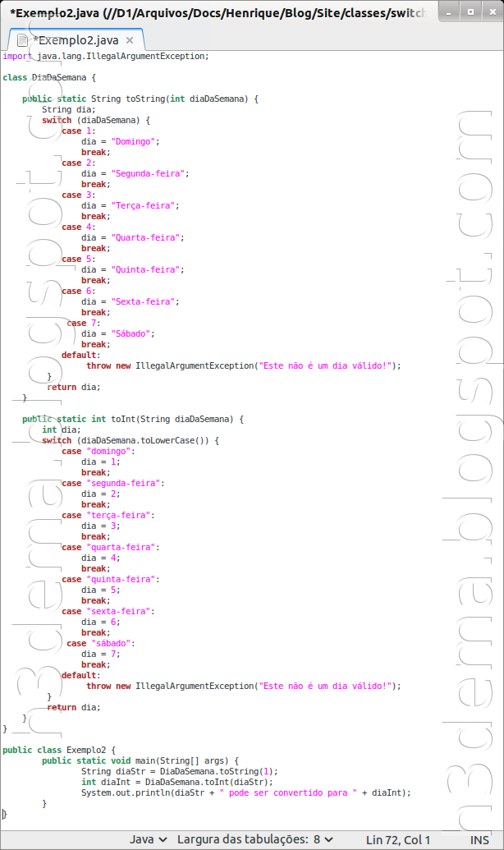Click the 'dia = 4;' assignment

pyautogui.click(x=101, y=558)
